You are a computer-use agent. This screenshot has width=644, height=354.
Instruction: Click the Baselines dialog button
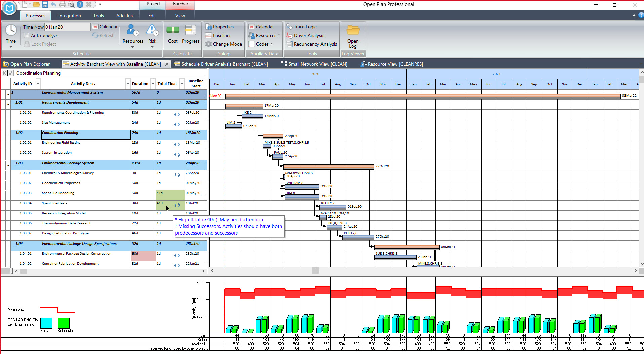[222, 35]
